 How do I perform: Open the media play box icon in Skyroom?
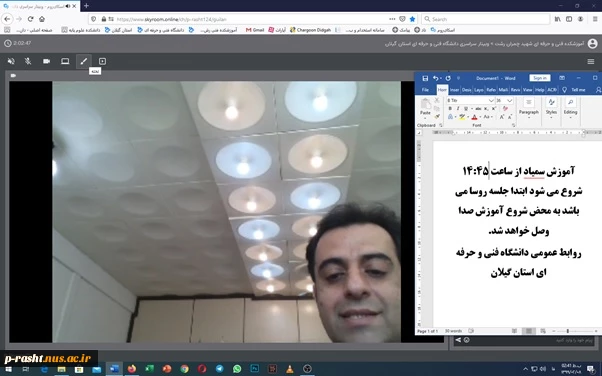pyautogui.click(x=102, y=61)
